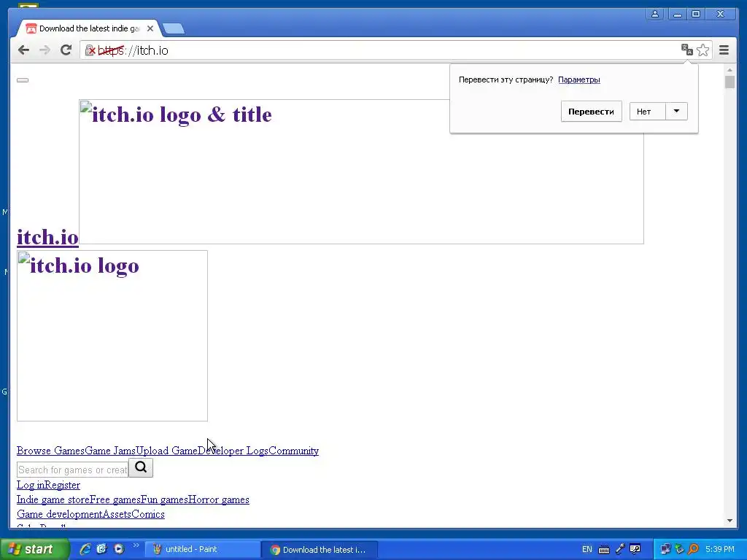Image resolution: width=747 pixels, height=560 pixels.
Task: Click the vertical scrollbar thumb
Action: pyautogui.click(x=729, y=82)
